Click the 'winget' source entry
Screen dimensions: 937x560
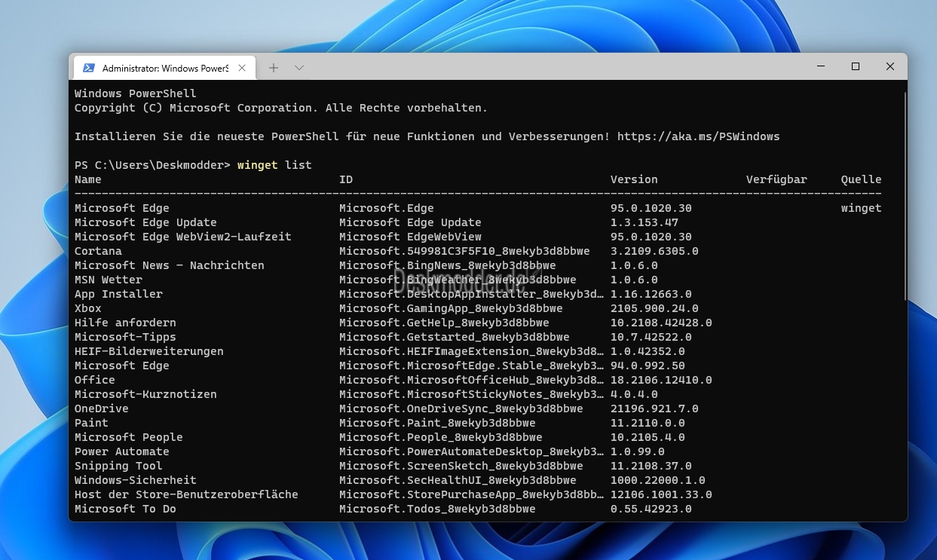click(x=862, y=208)
